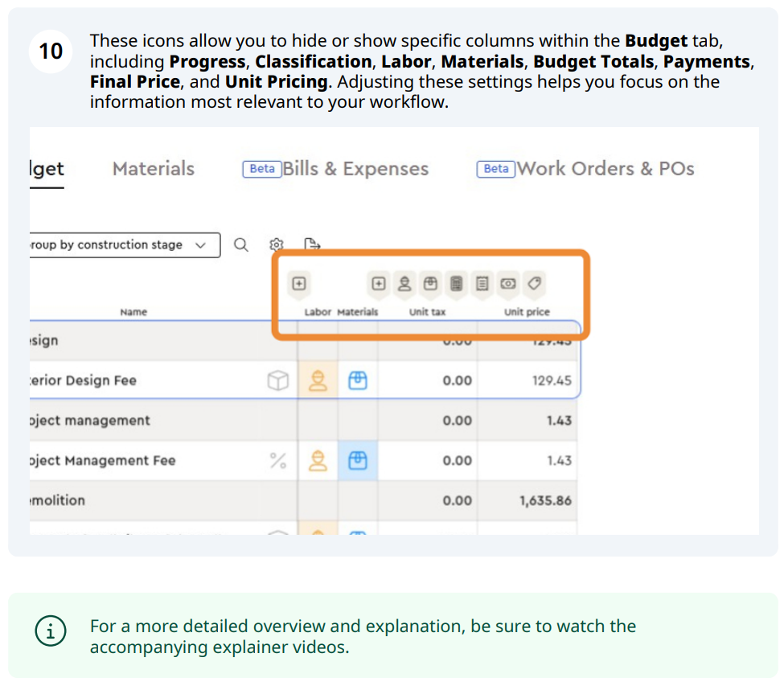784x682 pixels.
Task: Click the export icon beside the gear
Action: point(312,244)
